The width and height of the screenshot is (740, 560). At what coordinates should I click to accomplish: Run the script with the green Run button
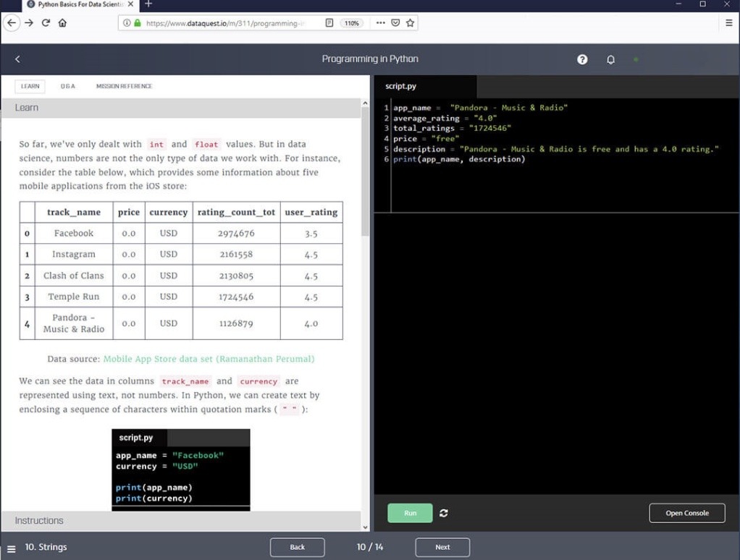click(410, 513)
